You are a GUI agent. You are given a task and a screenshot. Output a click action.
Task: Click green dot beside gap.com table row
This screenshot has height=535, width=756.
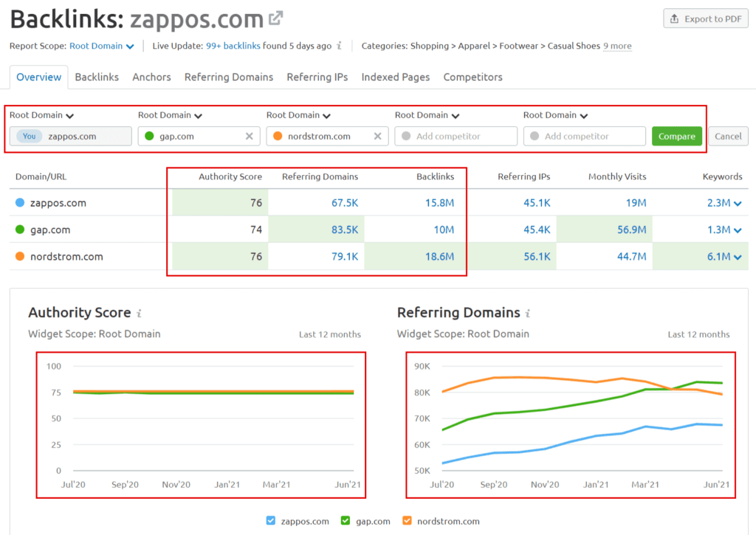pyautogui.click(x=20, y=229)
